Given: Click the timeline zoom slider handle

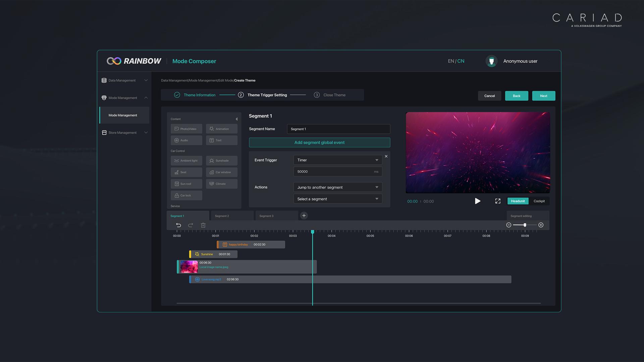Looking at the screenshot, I should (x=525, y=225).
